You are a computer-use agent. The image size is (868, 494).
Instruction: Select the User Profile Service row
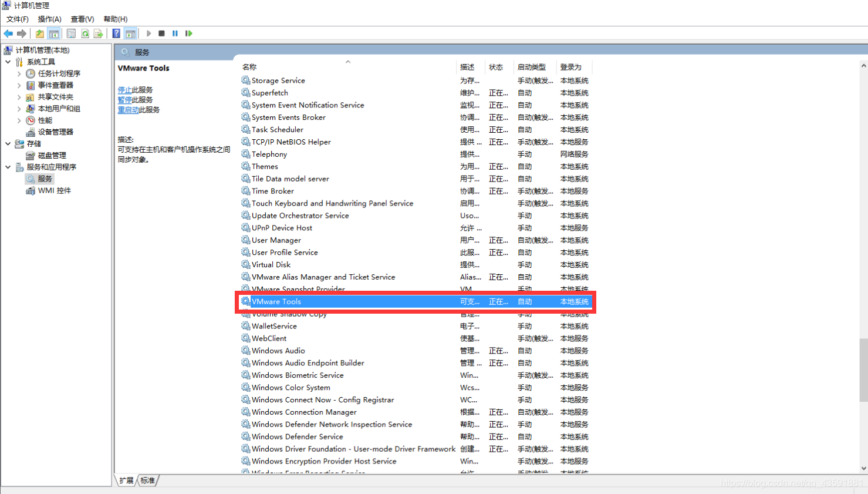[x=416, y=253]
